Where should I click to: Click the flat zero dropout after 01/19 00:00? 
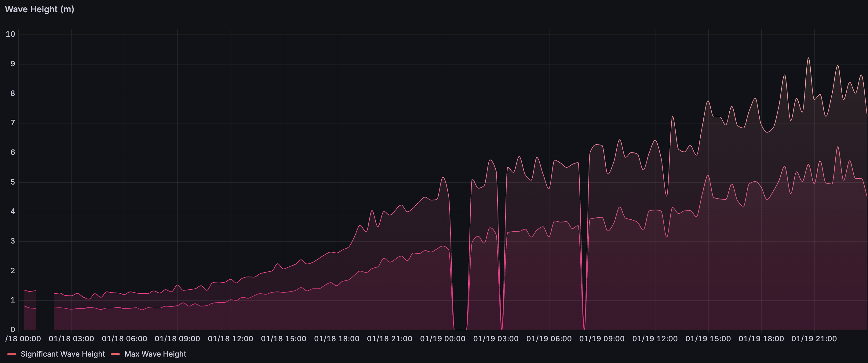click(x=460, y=329)
